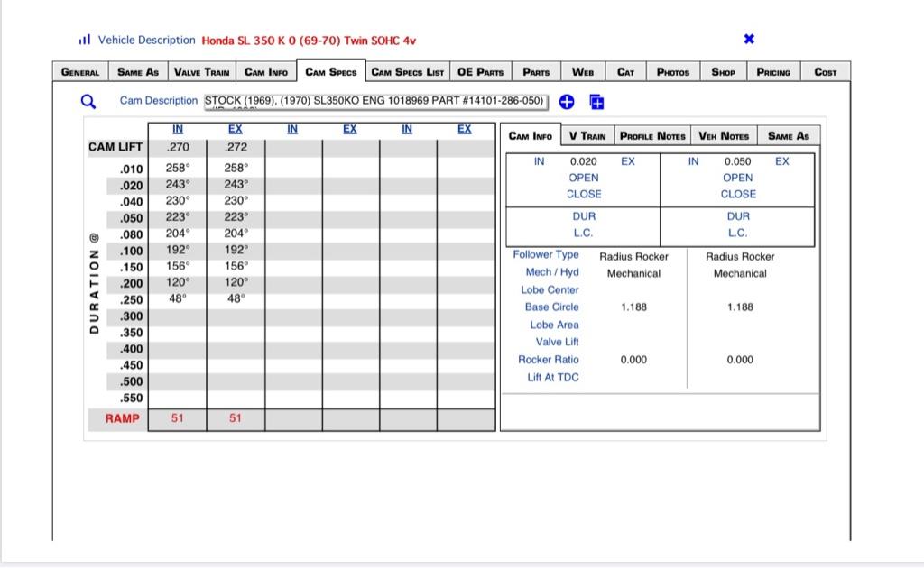This screenshot has height=568, width=924.
Task: Click the Lobe Center label
Action: click(x=550, y=289)
